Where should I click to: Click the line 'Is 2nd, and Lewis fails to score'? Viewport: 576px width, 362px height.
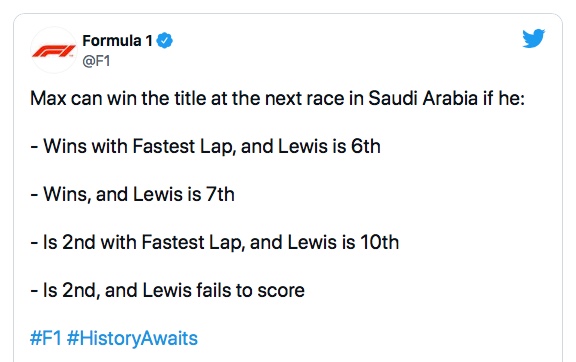click(x=168, y=290)
